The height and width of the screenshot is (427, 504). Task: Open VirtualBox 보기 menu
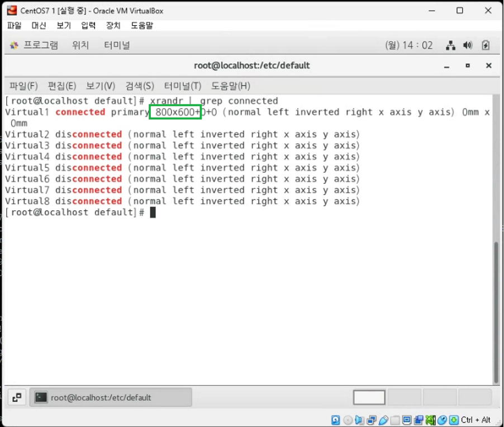[x=64, y=25]
